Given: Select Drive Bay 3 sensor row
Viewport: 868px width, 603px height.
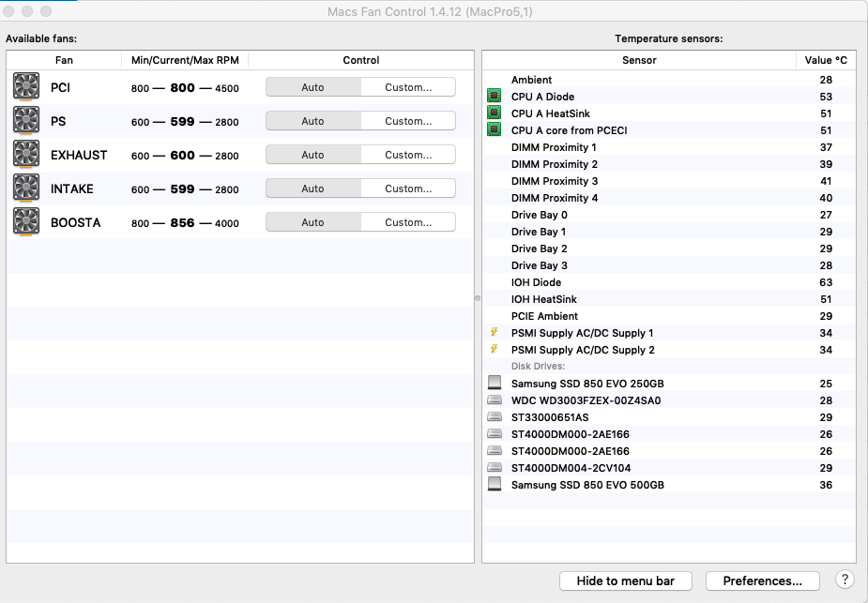Looking at the screenshot, I should tap(669, 265).
